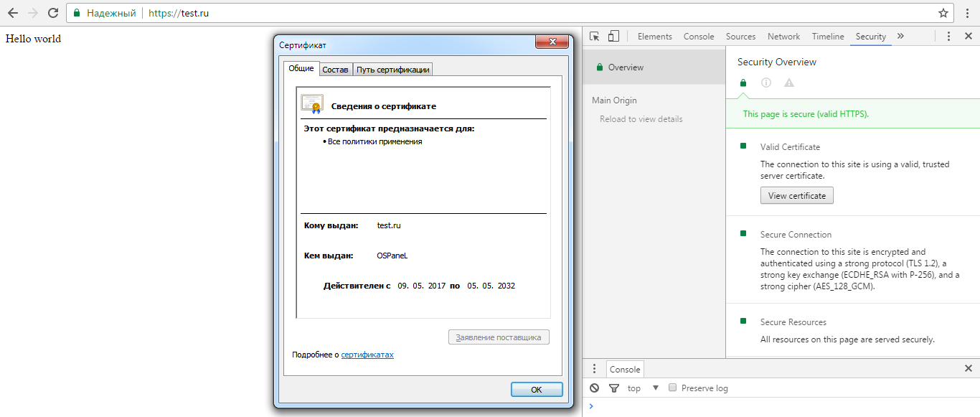Bookmark this page with the star icon

tap(943, 13)
